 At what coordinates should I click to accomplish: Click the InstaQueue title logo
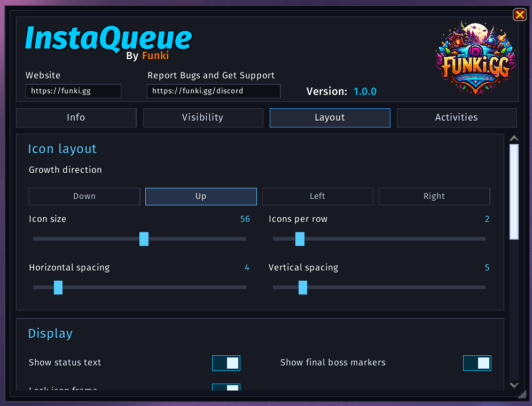108,39
